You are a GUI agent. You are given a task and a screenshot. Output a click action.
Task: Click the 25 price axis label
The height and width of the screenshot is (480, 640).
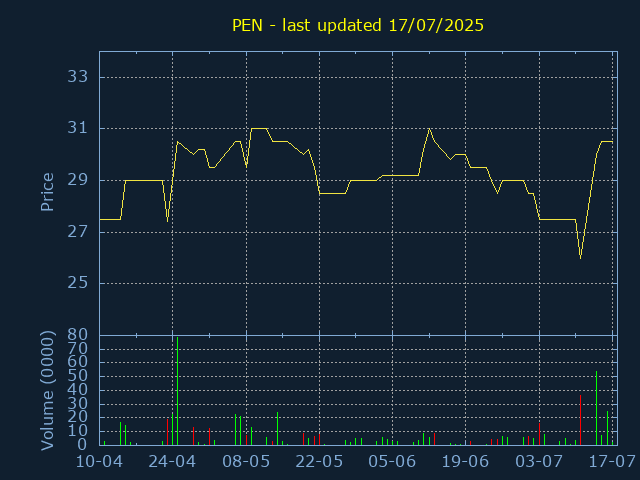(x=78, y=282)
